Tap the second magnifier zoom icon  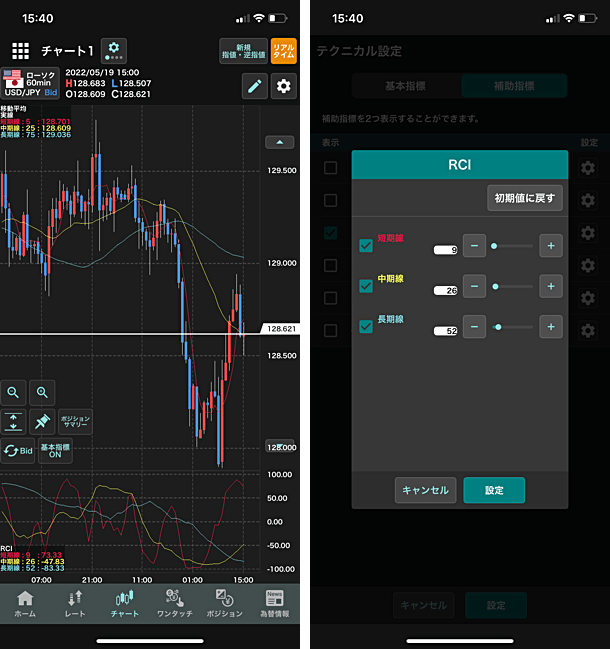tap(42, 392)
